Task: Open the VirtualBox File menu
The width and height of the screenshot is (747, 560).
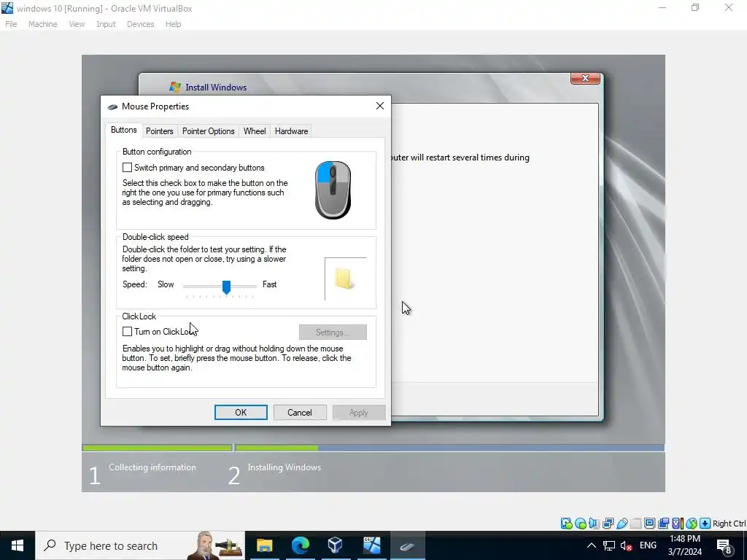Action: coord(11,24)
